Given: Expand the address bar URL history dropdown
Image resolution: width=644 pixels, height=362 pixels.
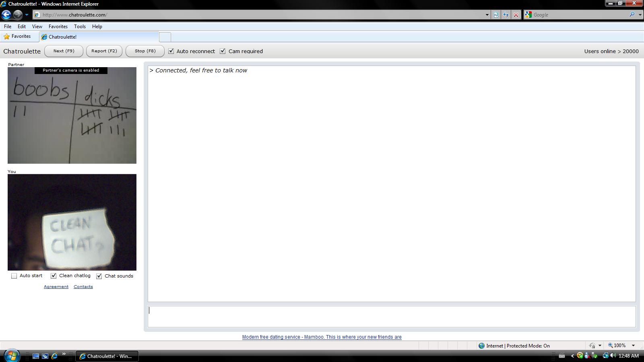Looking at the screenshot, I should click(x=487, y=15).
